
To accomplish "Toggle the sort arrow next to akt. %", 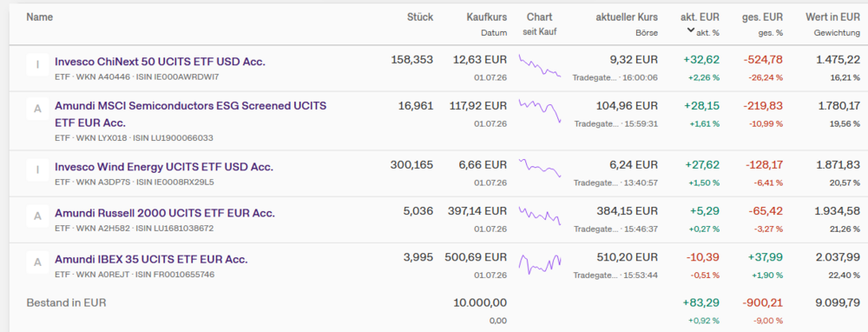I will pyautogui.click(x=690, y=31).
